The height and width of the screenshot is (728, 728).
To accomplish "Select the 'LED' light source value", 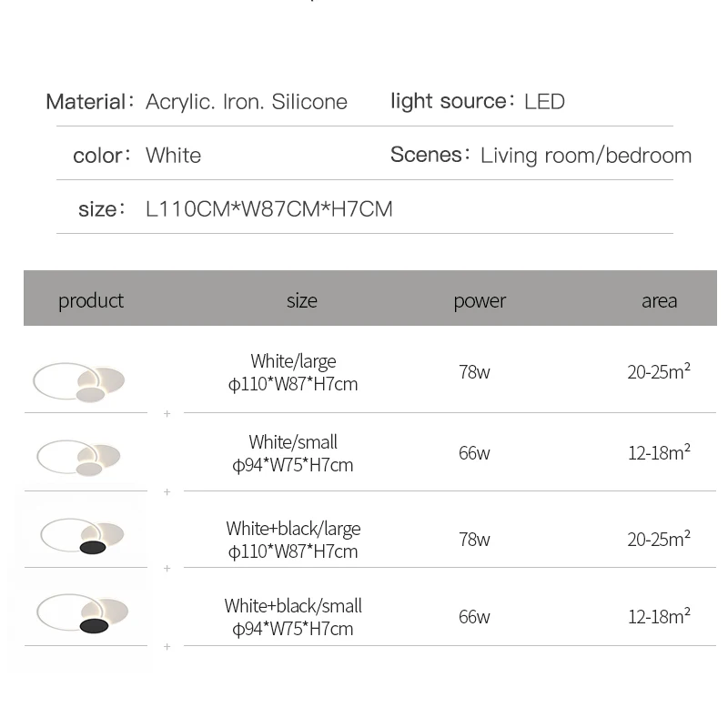I will click(544, 102).
